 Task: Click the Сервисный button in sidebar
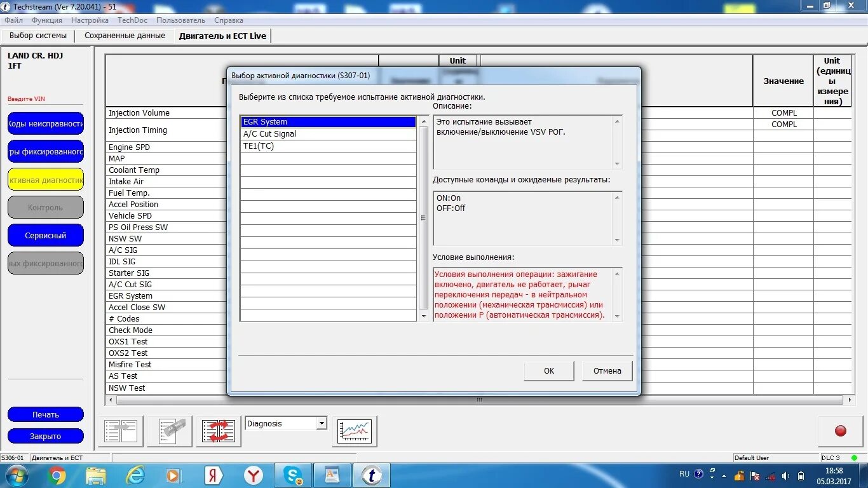[46, 235]
